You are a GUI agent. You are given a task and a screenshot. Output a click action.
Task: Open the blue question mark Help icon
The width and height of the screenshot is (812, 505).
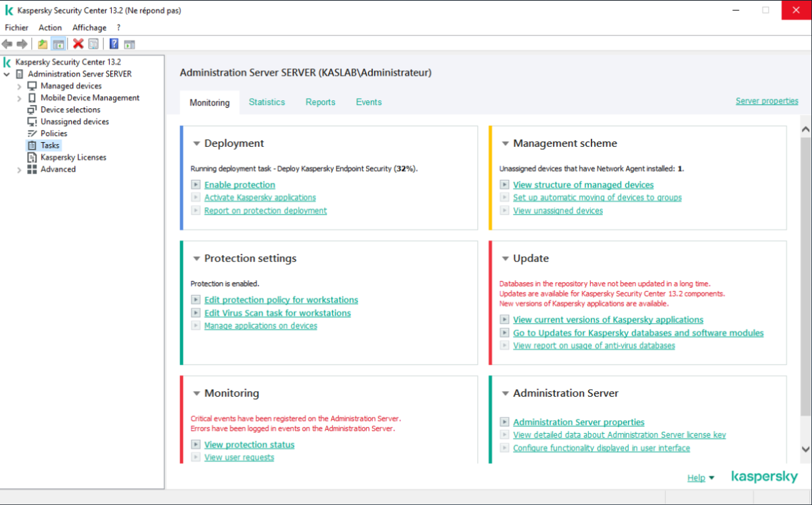[114, 44]
